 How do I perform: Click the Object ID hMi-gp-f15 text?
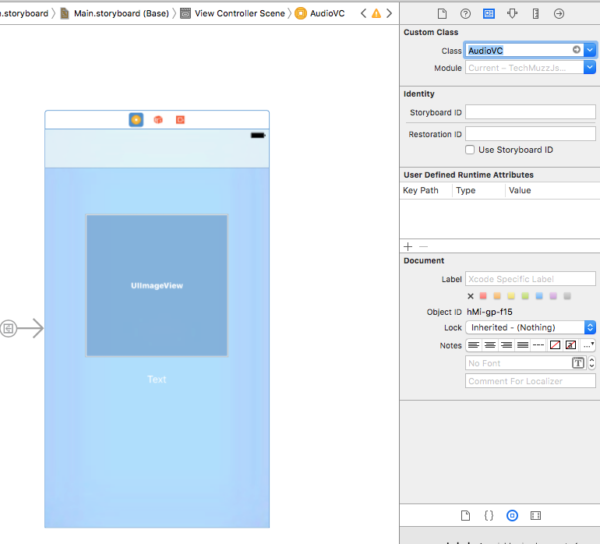pyautogui.click(x=489, y=312)
